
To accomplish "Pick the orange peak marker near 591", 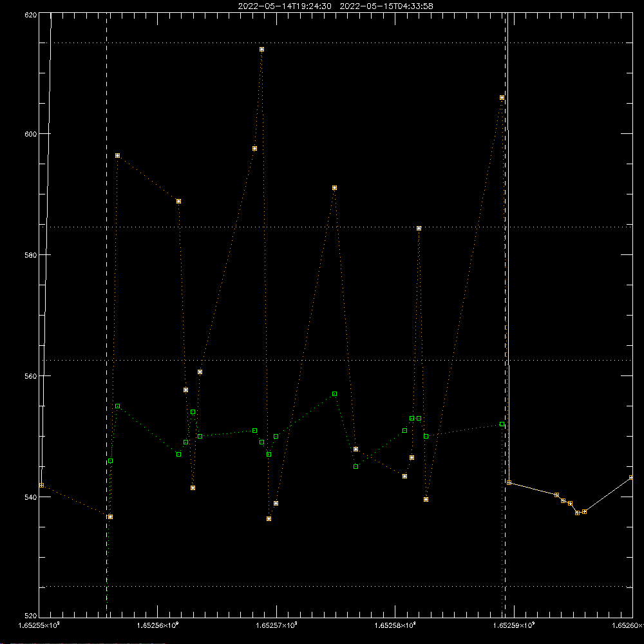I will tap(335, 187).
